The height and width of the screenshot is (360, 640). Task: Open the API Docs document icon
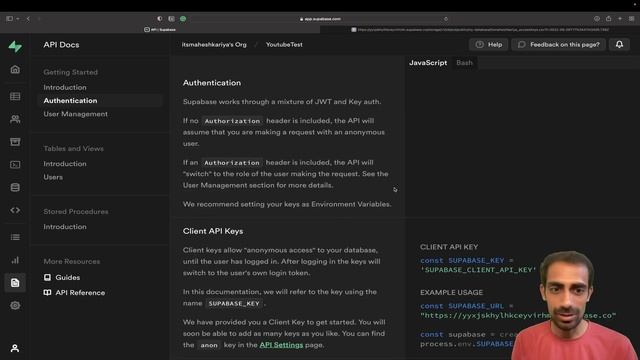coord(15,283)
